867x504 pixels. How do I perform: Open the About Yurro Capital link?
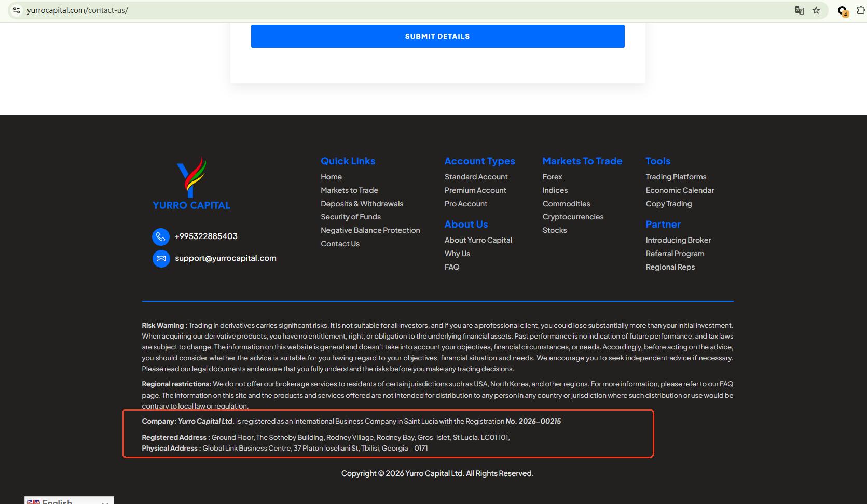(478, 240)
